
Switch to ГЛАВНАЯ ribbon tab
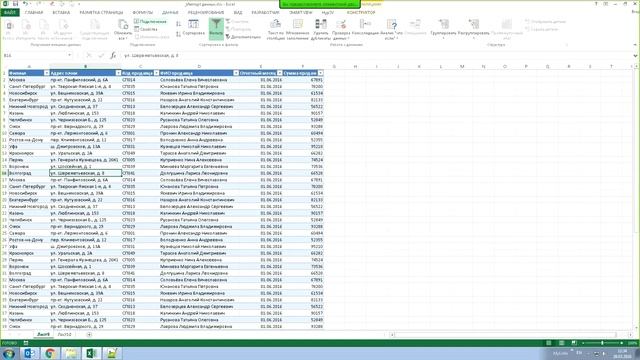click(34, 13)
